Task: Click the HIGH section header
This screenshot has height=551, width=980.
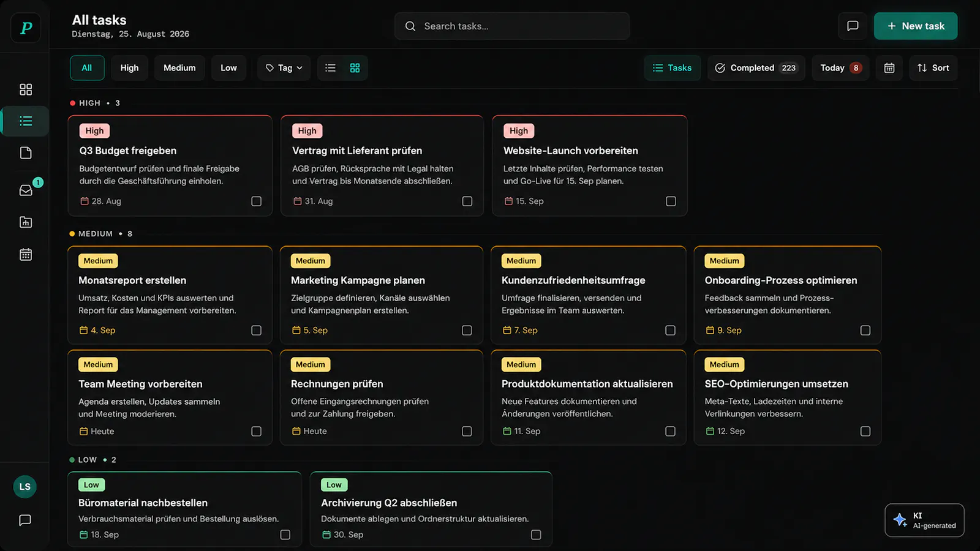Action: pos(95,103)
